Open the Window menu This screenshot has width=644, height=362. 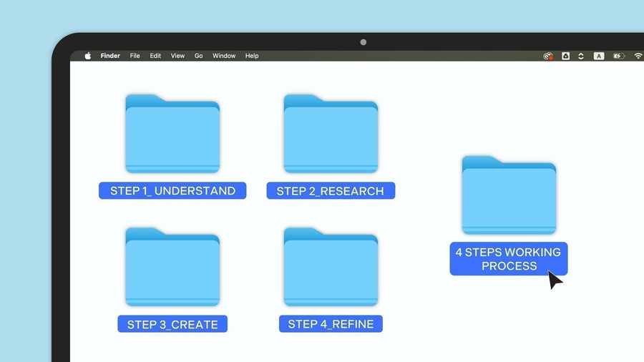[224, 56]
